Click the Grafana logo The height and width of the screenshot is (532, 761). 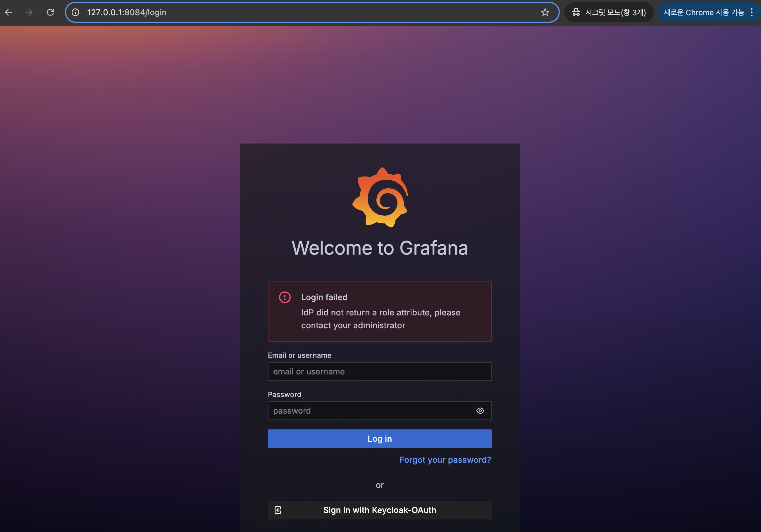[380, 197]
